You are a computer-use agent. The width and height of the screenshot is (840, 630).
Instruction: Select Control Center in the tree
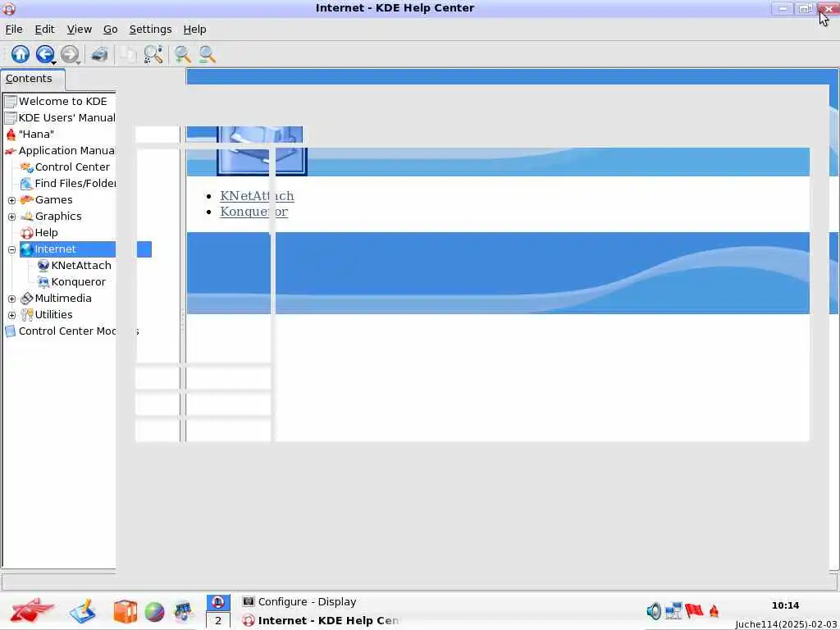tap(72, 167)
